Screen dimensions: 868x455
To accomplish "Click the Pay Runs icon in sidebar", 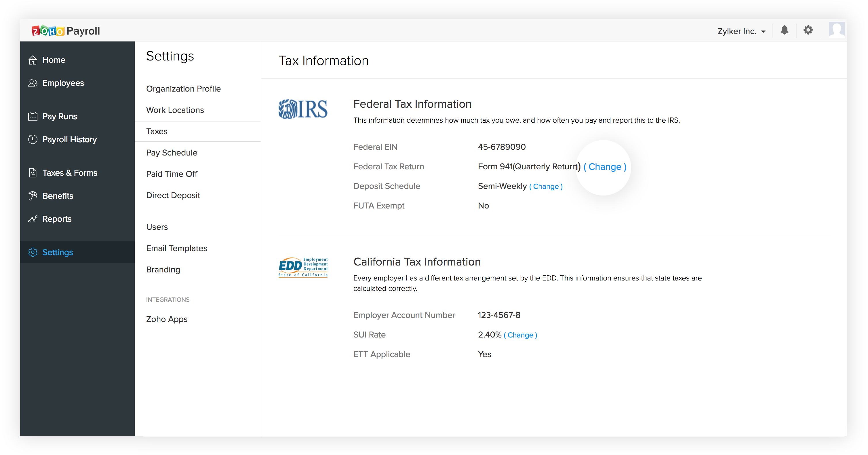I will [x=33, y=115].
